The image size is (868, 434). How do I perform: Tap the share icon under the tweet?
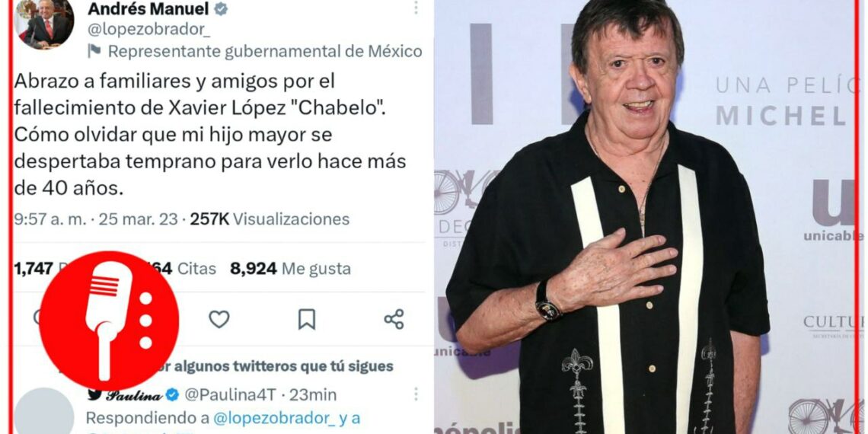coord(394,320)
